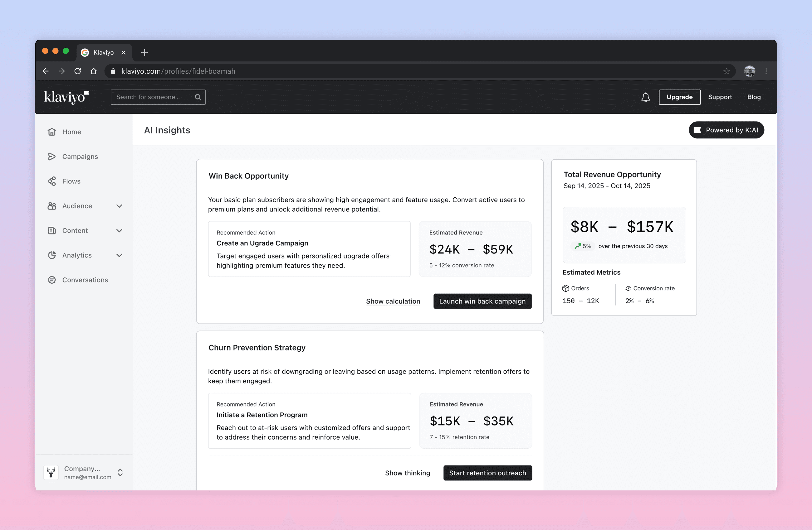Expand the Content menu chevron
This screenshot has width=812, height=530.
click(119, 231)
